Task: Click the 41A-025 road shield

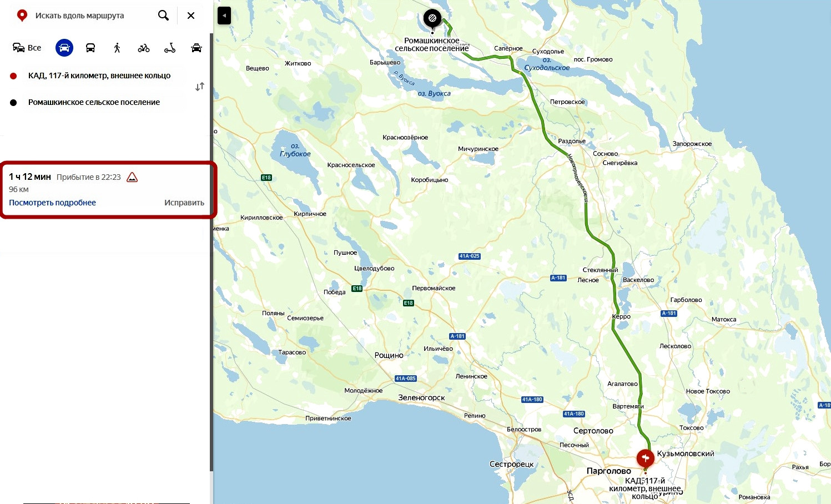Action: [x=470, y=256]
